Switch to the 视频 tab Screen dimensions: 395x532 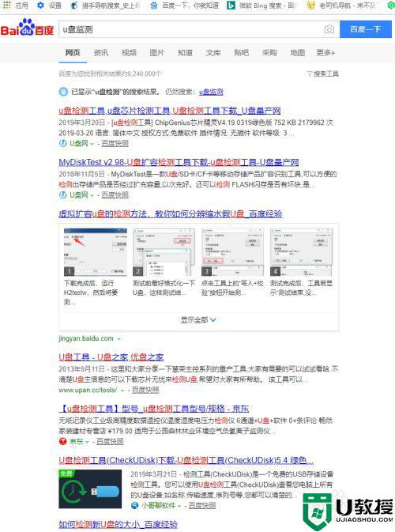[129, 53]
